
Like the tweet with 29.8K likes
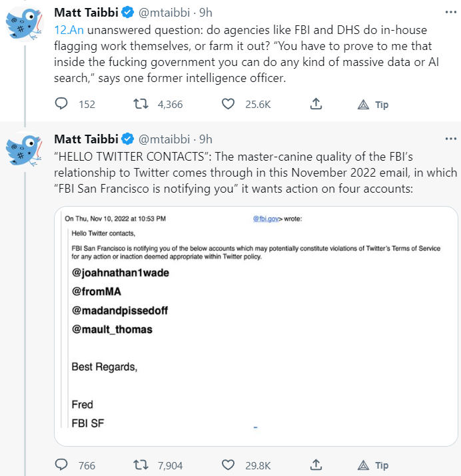[x=229, y=465]
